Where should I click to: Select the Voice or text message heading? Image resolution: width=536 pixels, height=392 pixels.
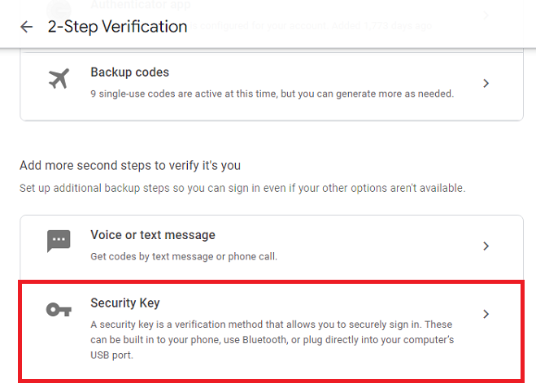click(153, 235)
